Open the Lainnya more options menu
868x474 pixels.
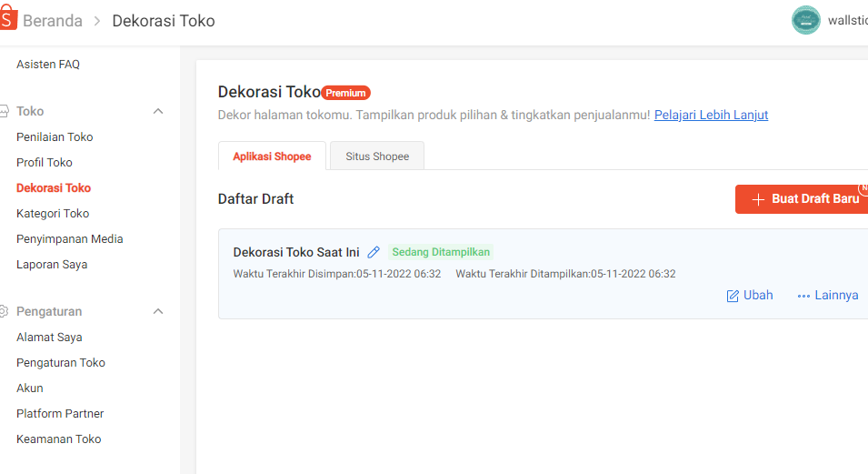827,295
